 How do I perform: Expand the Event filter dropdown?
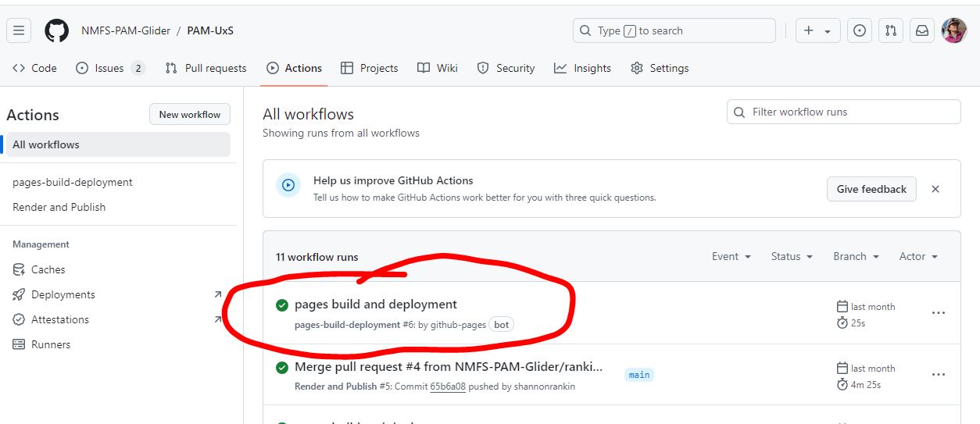click(731, 256)
